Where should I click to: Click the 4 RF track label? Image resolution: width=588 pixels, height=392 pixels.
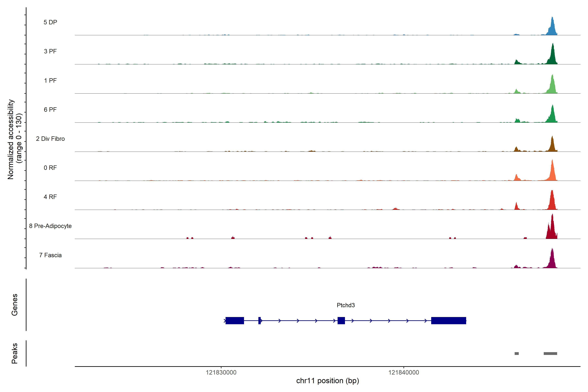coord(50,197)
